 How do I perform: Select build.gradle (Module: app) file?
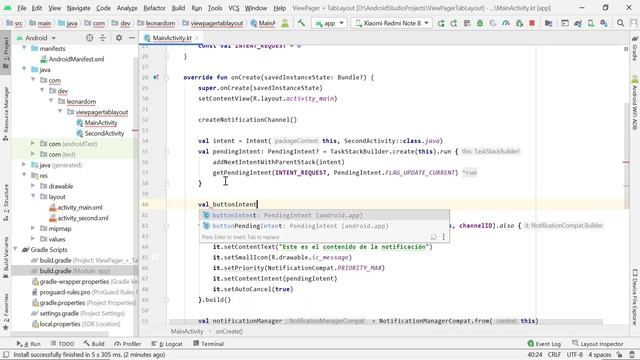(74, 271)
